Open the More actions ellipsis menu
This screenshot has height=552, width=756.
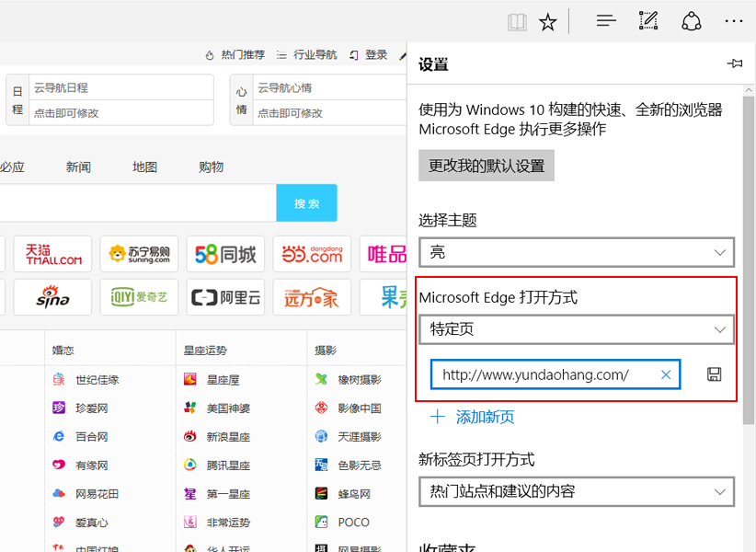pyautogui.click(x=734, y=21)
